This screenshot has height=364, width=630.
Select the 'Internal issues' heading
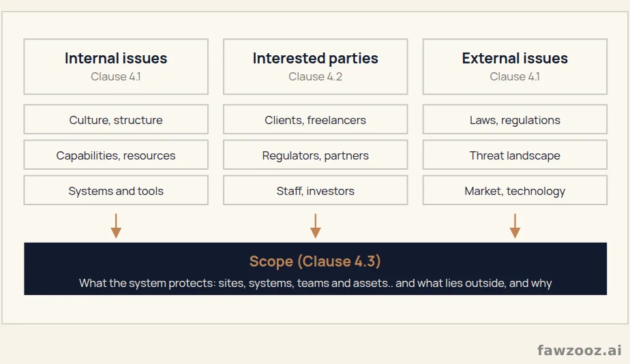pos(116,58)
